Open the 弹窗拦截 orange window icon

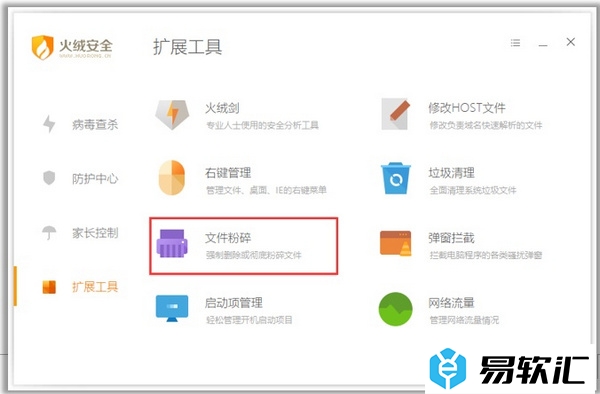[396, 243]
